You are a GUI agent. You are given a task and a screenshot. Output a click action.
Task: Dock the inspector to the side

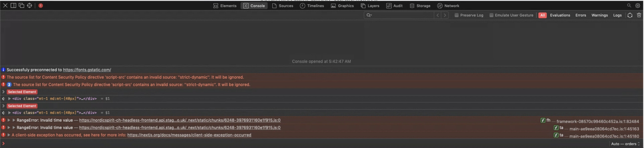13,5
